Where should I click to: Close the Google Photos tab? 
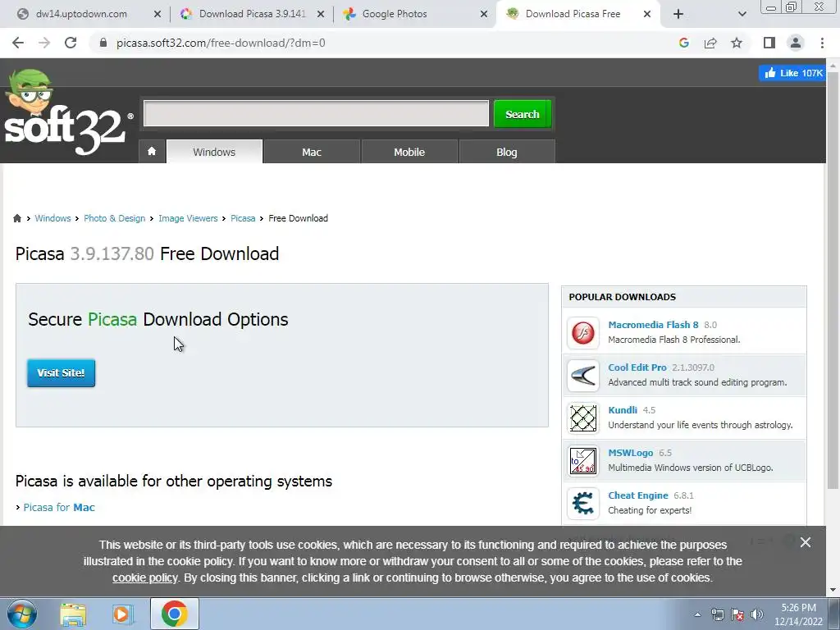point(484,14)
